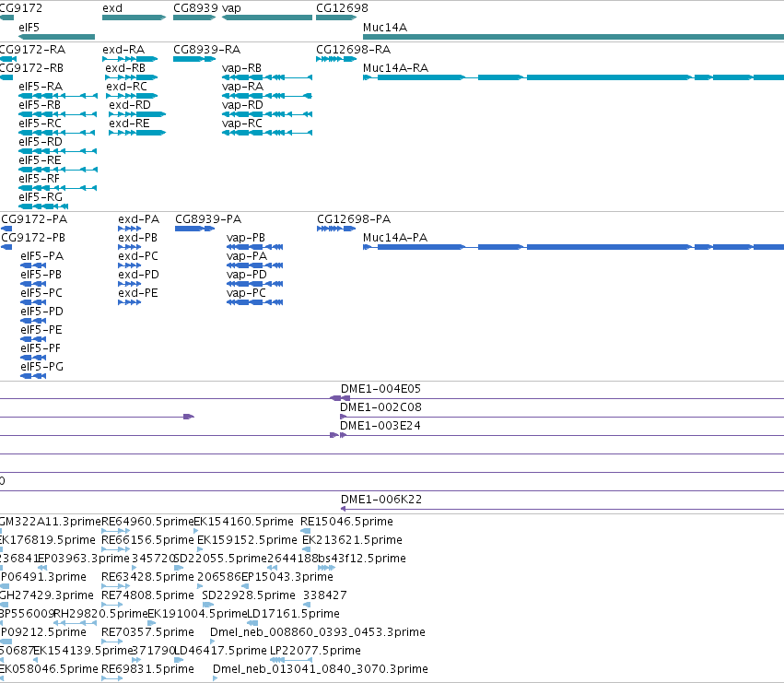
Task: Click the DME1-004E05 clone label
Action: pos(381,389)
